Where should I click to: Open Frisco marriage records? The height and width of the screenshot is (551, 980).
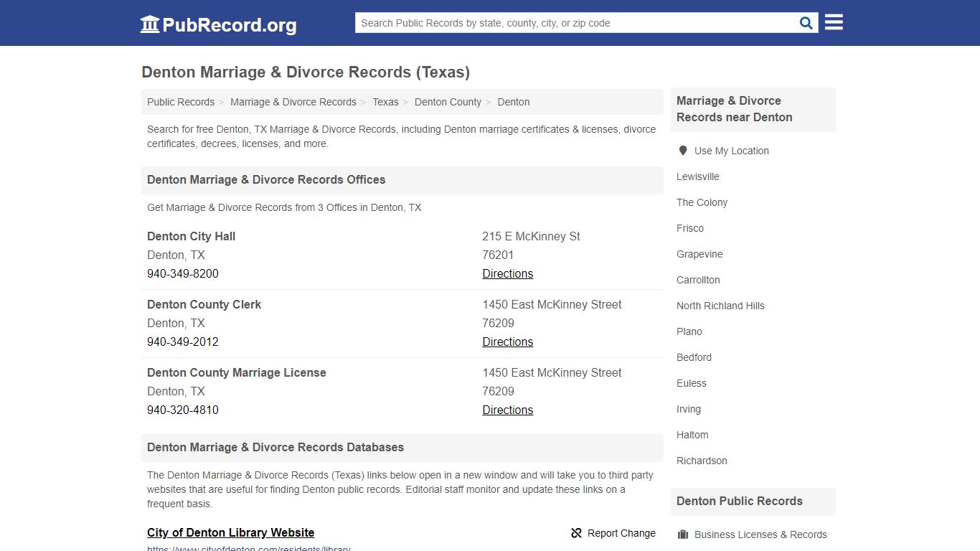click(690, 228)
